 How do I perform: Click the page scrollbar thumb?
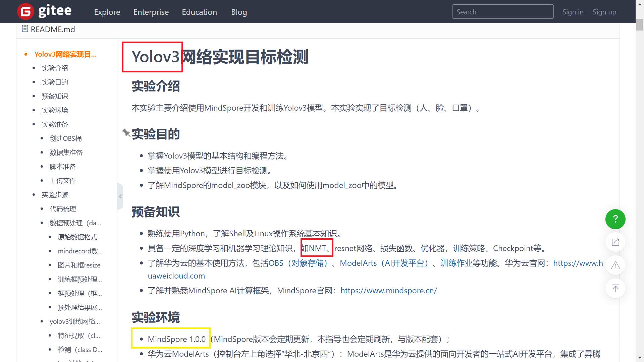(640, 25)
